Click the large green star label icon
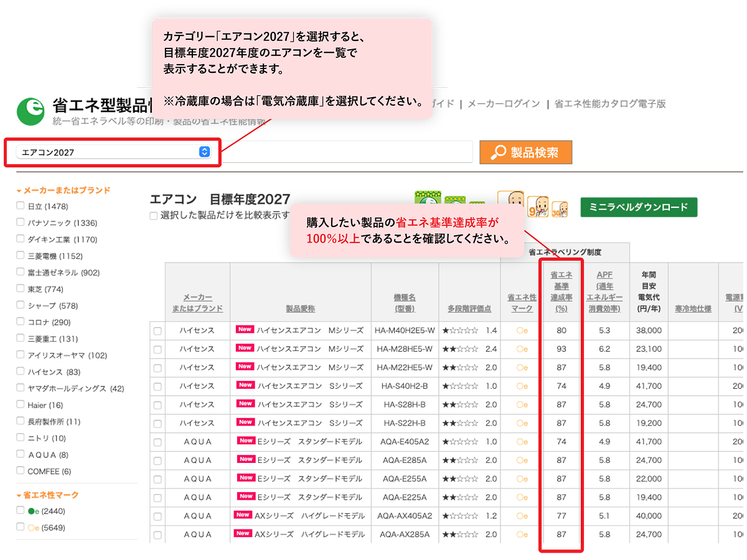The width and height of the screenshot is (747, 560). [x=428, y=198]
